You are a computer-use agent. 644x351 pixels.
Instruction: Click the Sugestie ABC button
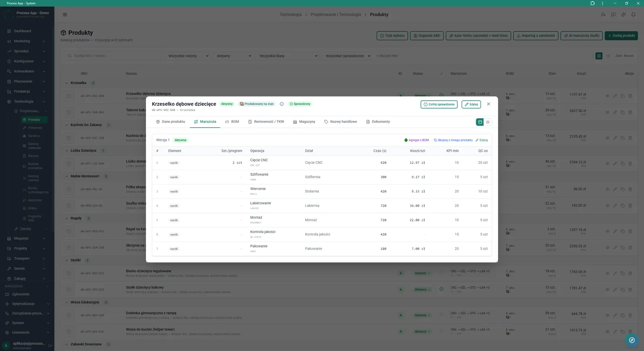point(427,35)
